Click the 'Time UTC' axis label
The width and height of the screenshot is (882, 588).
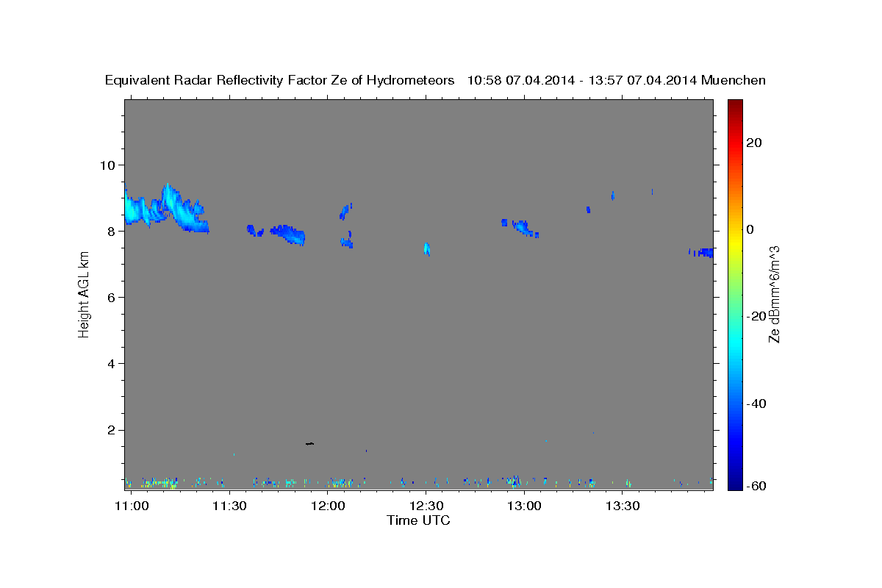coord(418,521)
